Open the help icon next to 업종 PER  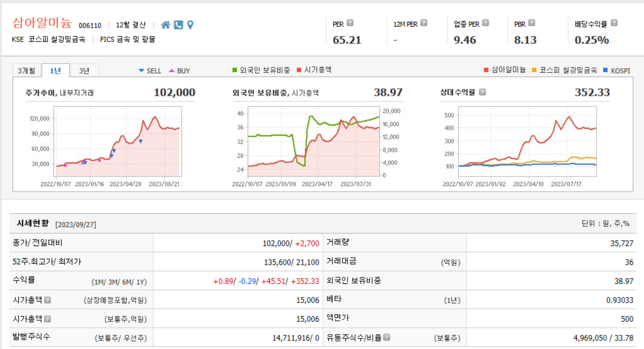tap(485, 23)
